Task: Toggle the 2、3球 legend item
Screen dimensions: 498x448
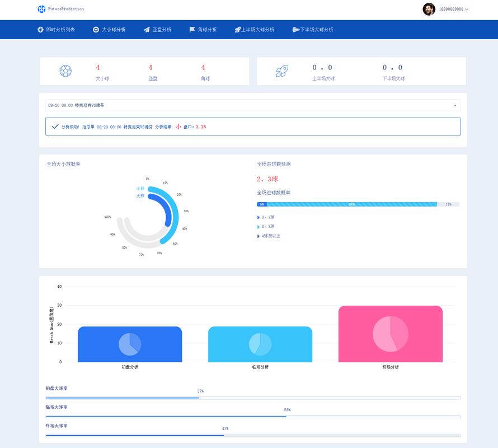Action: coord(266,227)
